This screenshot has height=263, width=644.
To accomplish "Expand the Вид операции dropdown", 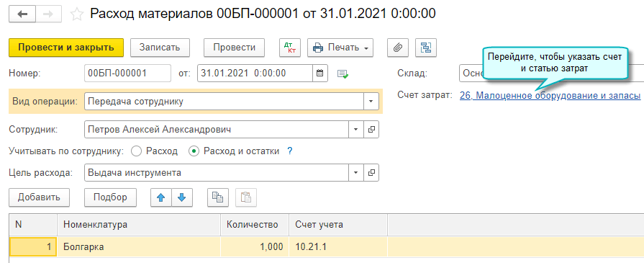I will click(x=371, y=102).
